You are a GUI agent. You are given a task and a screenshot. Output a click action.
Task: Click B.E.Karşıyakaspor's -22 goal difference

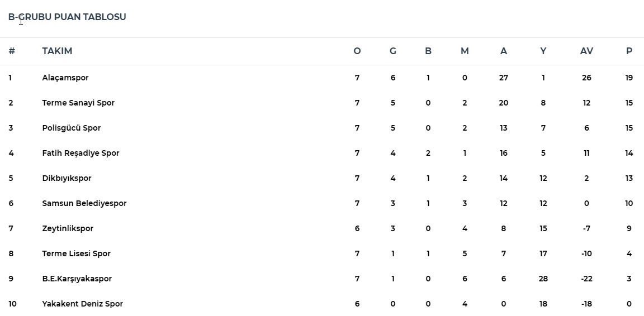(586, 279)
